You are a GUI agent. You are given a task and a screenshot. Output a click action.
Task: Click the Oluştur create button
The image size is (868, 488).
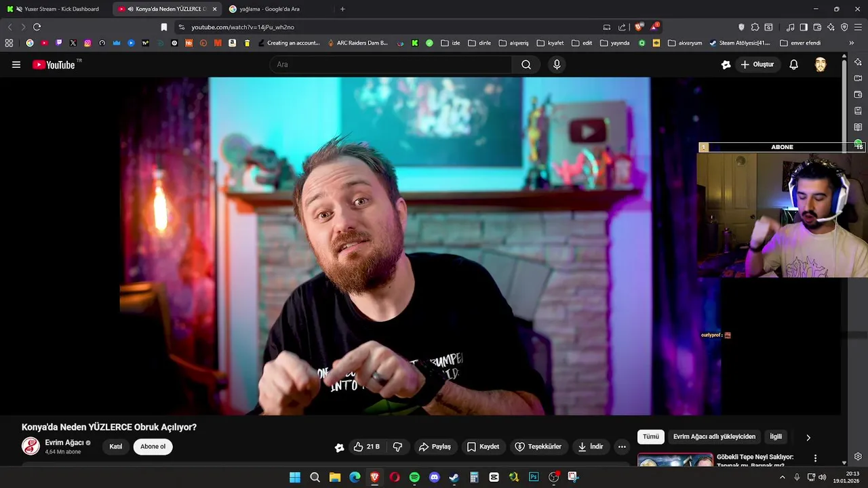point(757,64)
